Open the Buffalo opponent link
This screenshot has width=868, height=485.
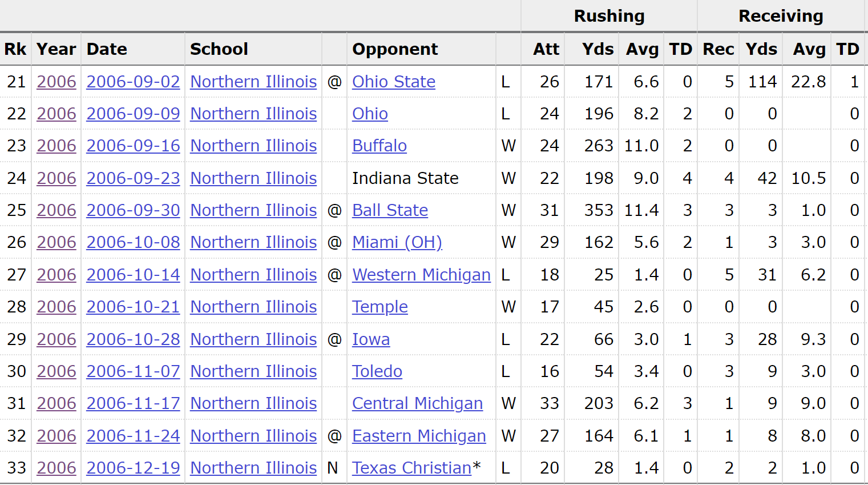point(380,146)
